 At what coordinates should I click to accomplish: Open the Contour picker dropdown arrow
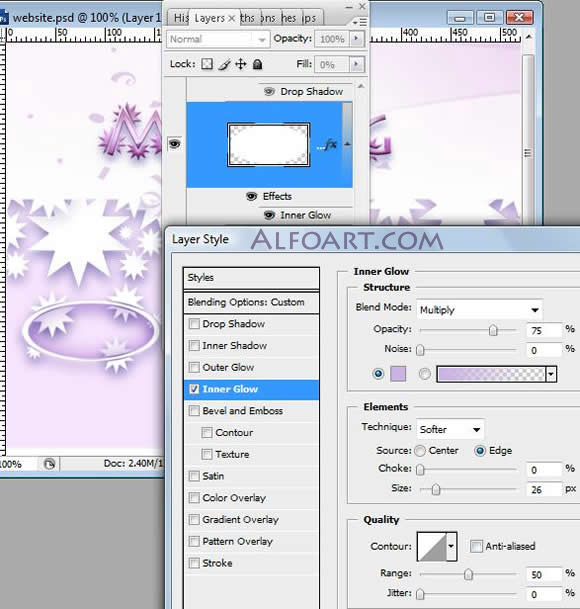[451, 546]
